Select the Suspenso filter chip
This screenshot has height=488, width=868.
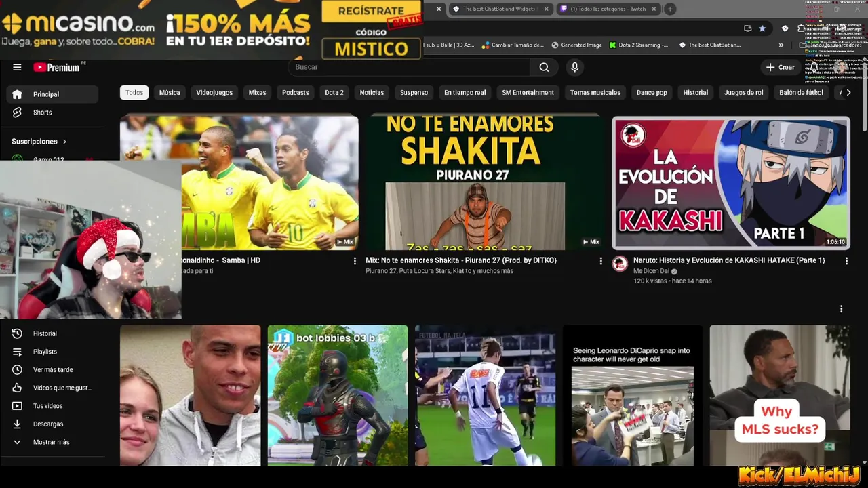(x=414, y=92)
